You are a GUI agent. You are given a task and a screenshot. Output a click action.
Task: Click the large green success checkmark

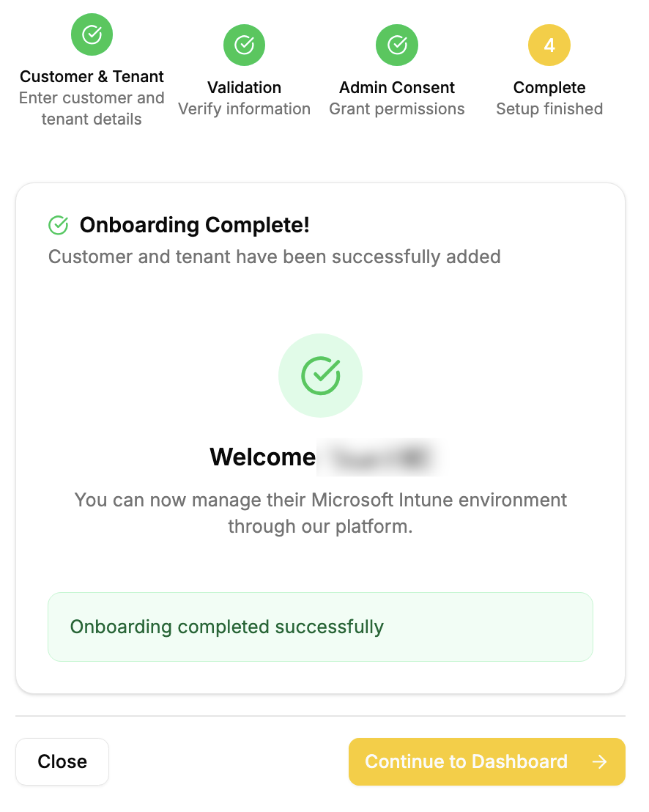point(320,375)
